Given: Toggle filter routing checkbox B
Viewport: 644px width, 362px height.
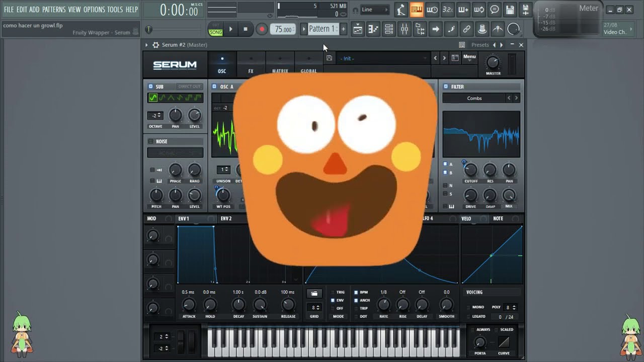Looking at the screenshot, I should pos(445,172).
